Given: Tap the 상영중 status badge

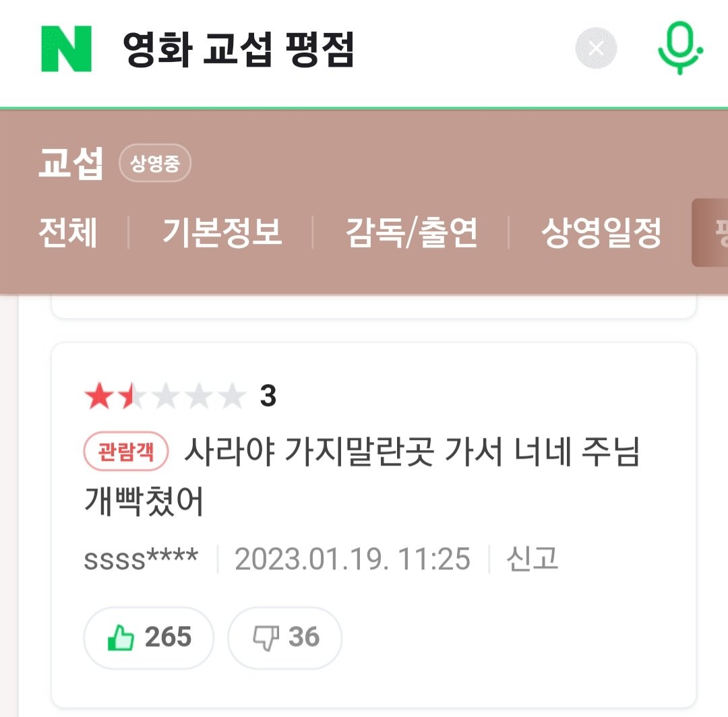Looking at the screenshot, I should pos(155,164).
